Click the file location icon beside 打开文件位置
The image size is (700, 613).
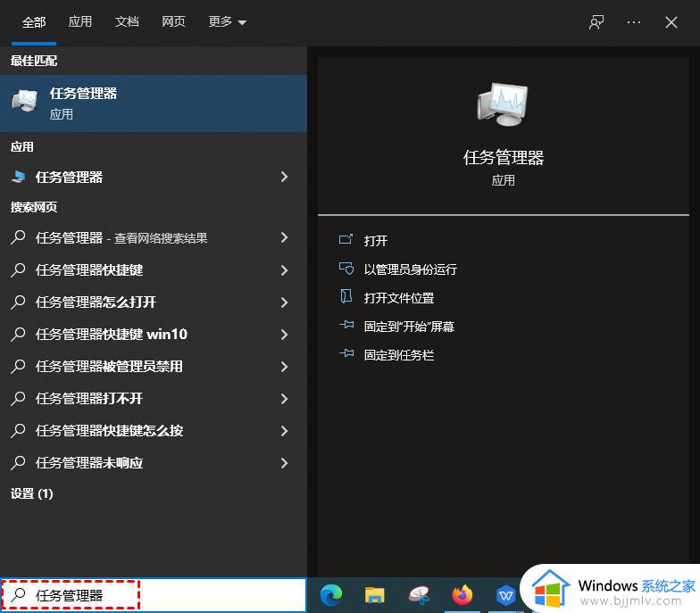tap(346, 296)
